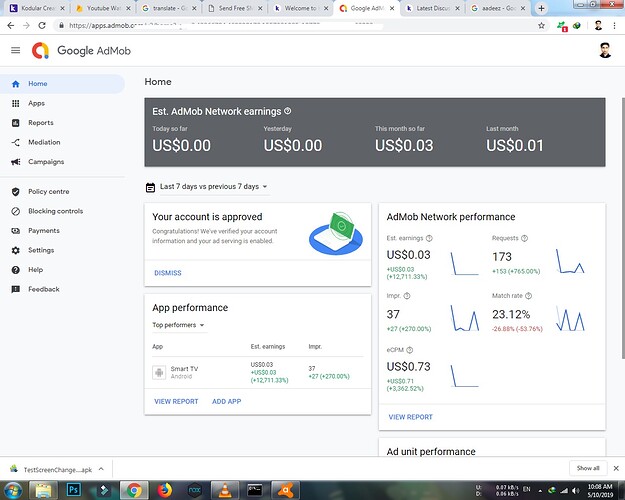The height and width of the screenshot is (500, 625).
Task: Click View Report under AdMob Network performance
Action: tap(411, 417)
